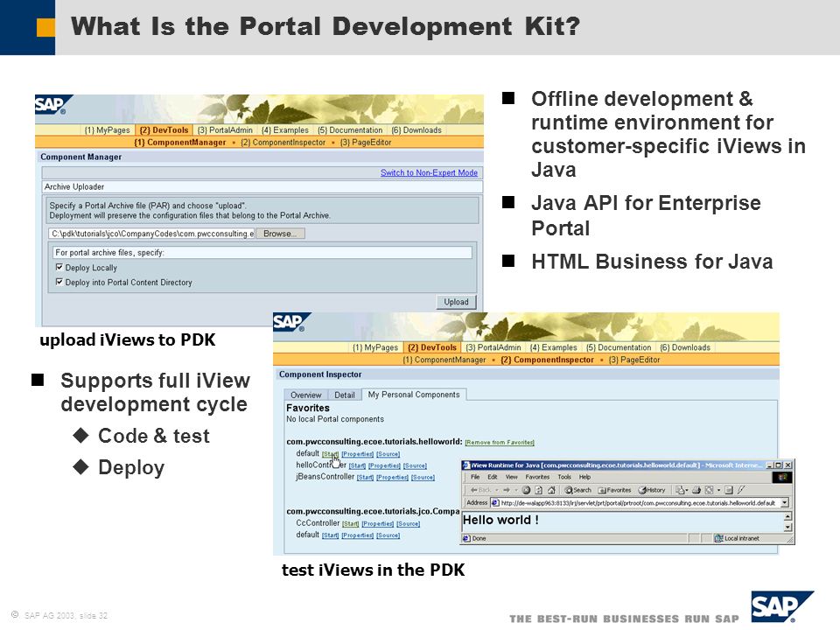Image resolution: width=840 pixels, height=630 pixels.
Task: Click Properties link for helloController
Action: [384, 465]
